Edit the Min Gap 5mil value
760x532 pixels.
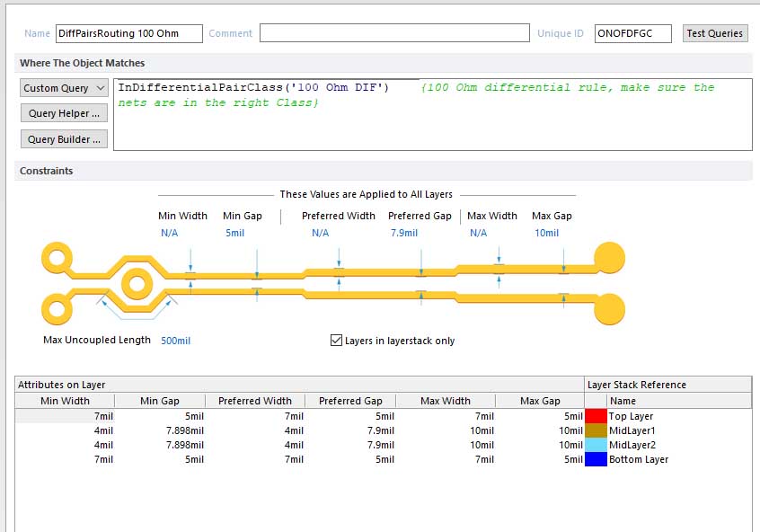tap(234, 233)
